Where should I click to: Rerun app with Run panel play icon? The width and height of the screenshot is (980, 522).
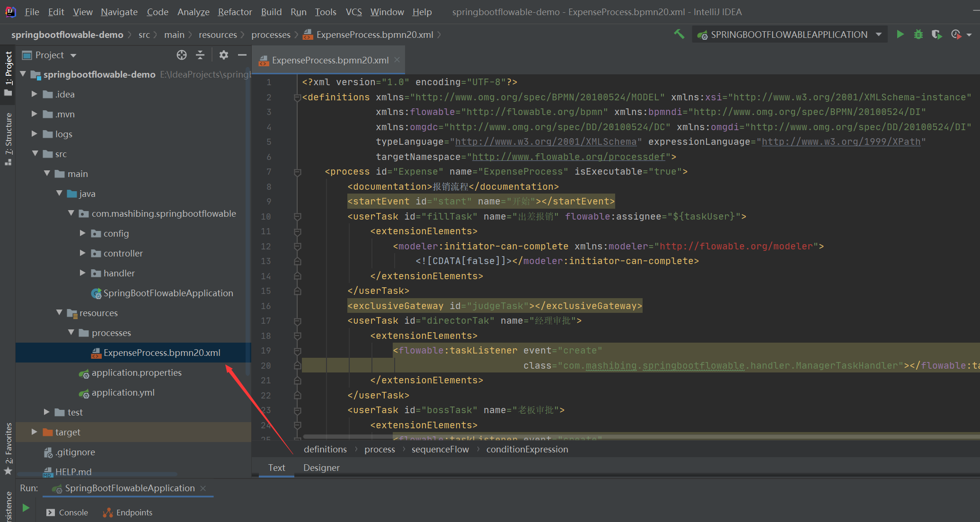[26, 508]
